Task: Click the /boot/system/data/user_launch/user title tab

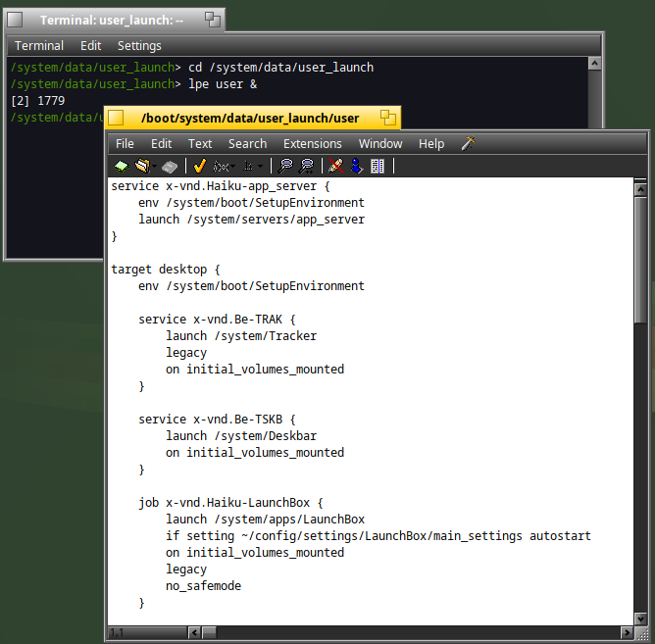Action: coord(250,119)
